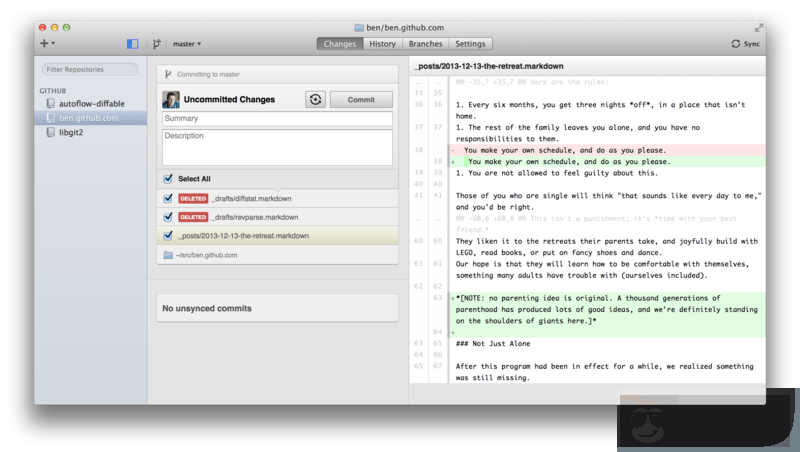Expand the dropdown arrow next to plus icon
This screenshot has height=452, width=800.
53,44
